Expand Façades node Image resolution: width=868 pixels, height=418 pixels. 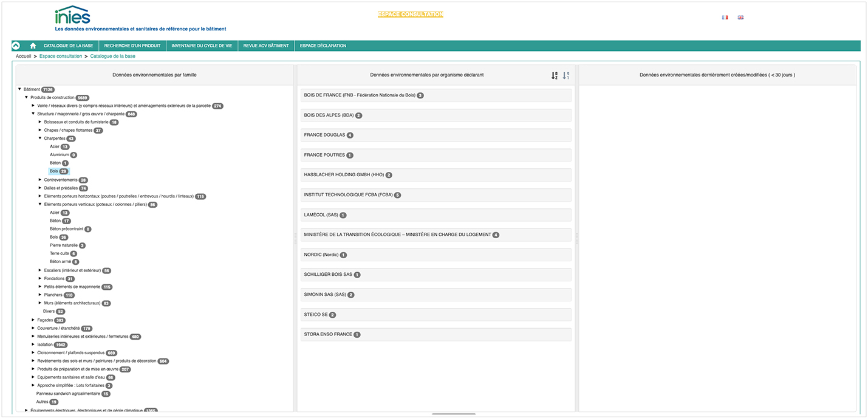coord(33,320)
